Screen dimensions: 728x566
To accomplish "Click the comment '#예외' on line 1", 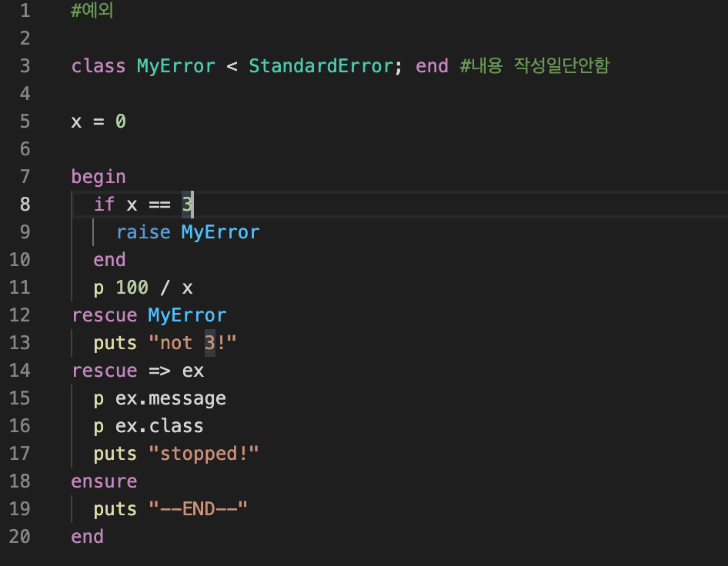I will coord(92,10).
